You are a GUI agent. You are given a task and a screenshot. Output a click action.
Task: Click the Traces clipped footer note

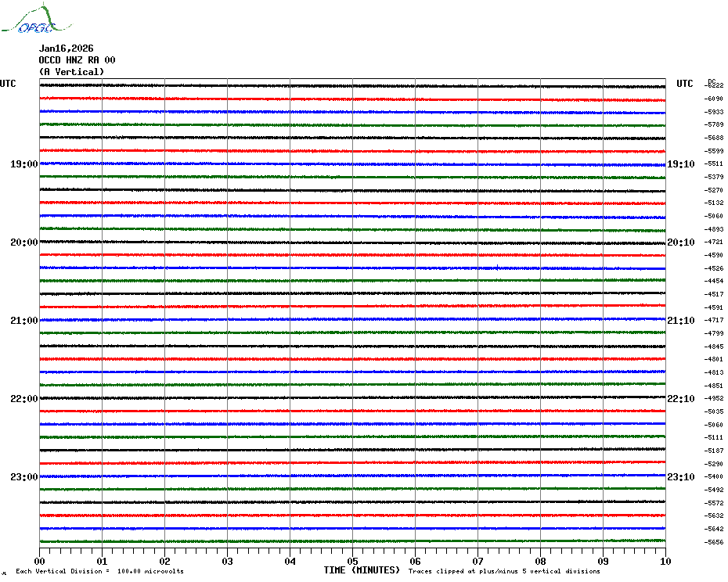click(504, 572)
